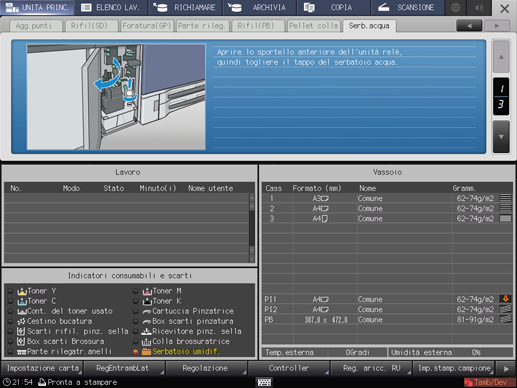Select the Cartuccia Pinzatrice indicator dot
This screenshot has height=388, width=517.
(x=135, y=311)
